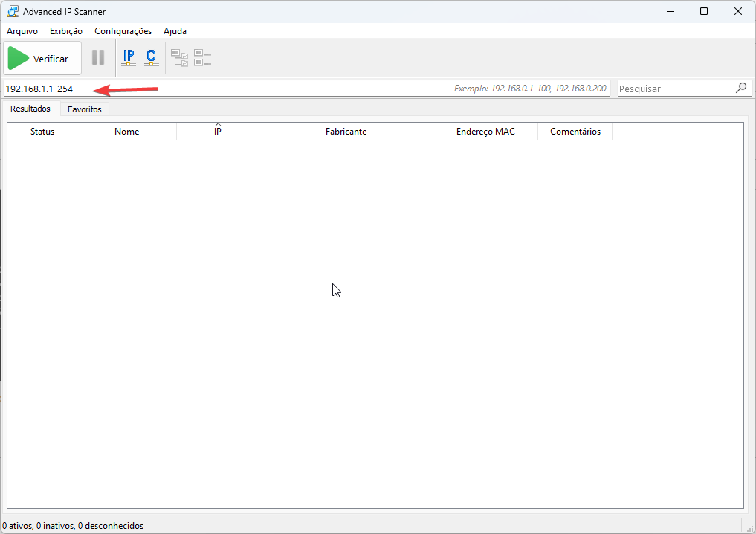The image size is (756, 534).
Task: Click the expand all tree icon
Action: pyautogui.click(x=180, y=58)
